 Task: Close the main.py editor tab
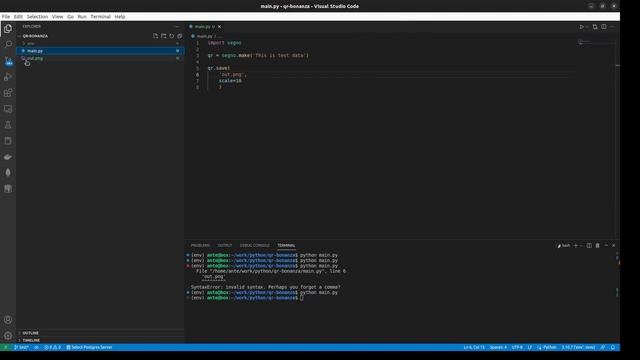219,27
